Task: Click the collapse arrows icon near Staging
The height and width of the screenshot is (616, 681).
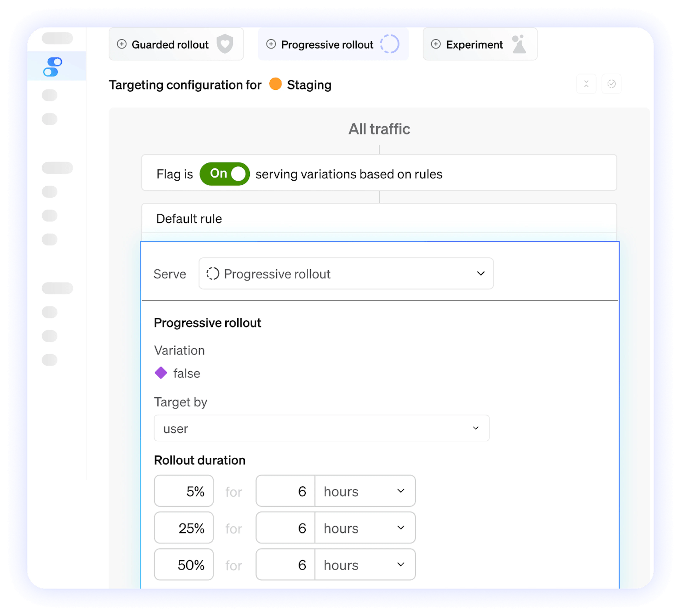Action: pos(586,84)
